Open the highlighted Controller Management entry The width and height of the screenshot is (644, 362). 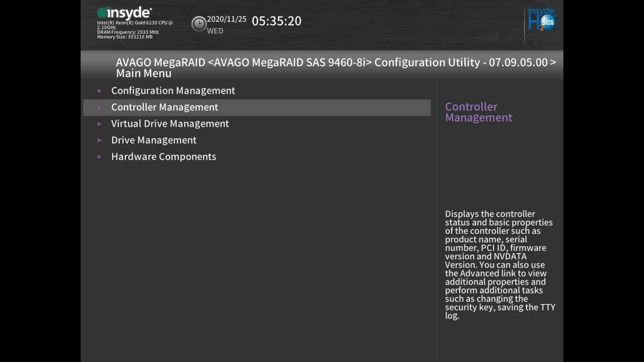165,107
